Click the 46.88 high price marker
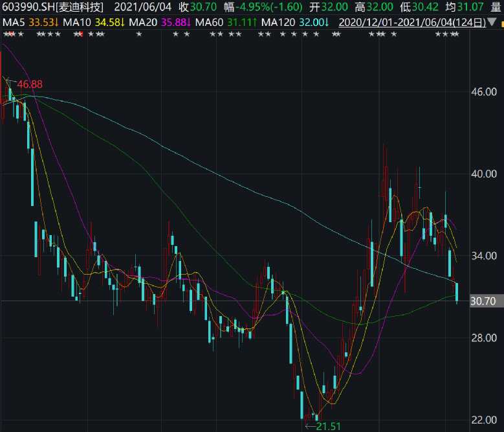This screenshot has height=432, width=504. [30, 84]
